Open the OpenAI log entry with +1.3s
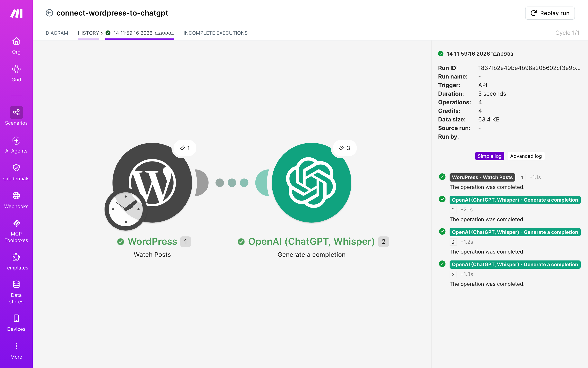This screenshot has height=368, width=588. tap(515, 265)
